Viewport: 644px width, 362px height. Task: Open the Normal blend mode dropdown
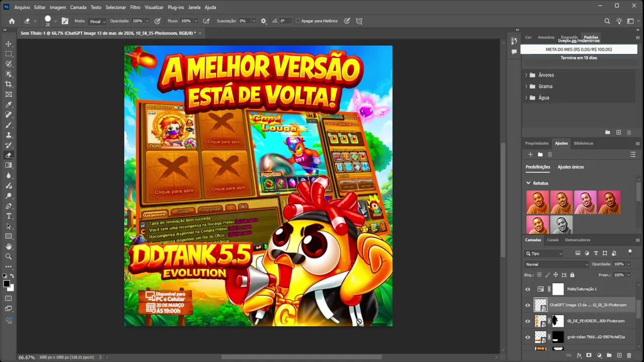pos(556,264)
